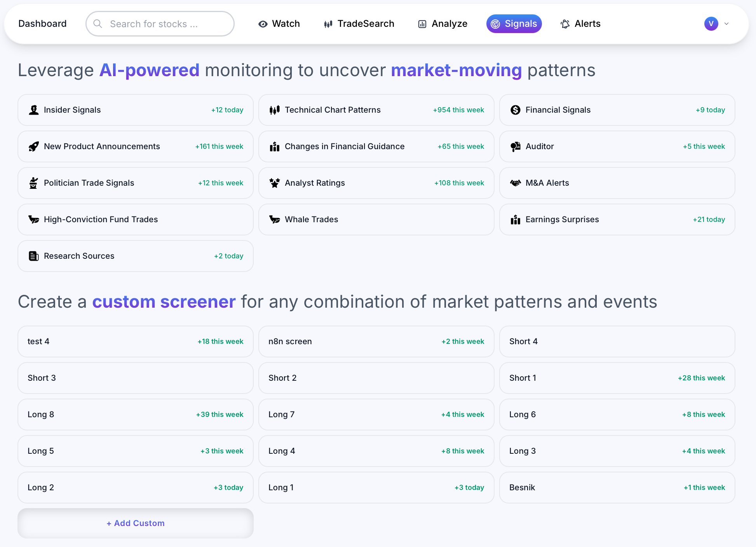
Task: Click the bell icon next to Alerts
Action: click(565, 24)
